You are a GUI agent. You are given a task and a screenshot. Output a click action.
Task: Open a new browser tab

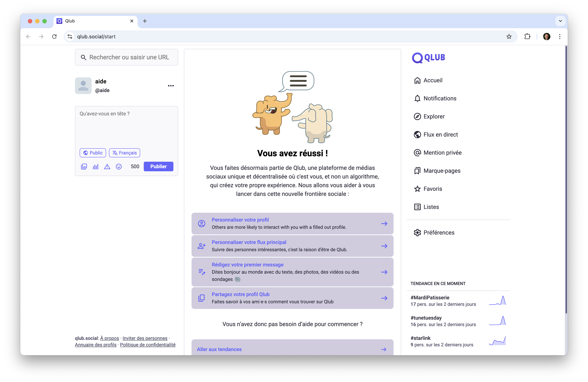click(145, 21)
